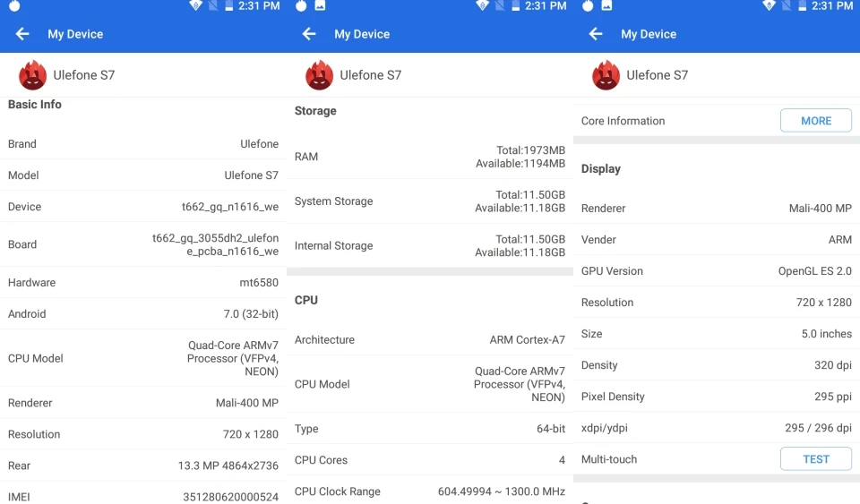Select Vender value ARM

click(839, 240)
